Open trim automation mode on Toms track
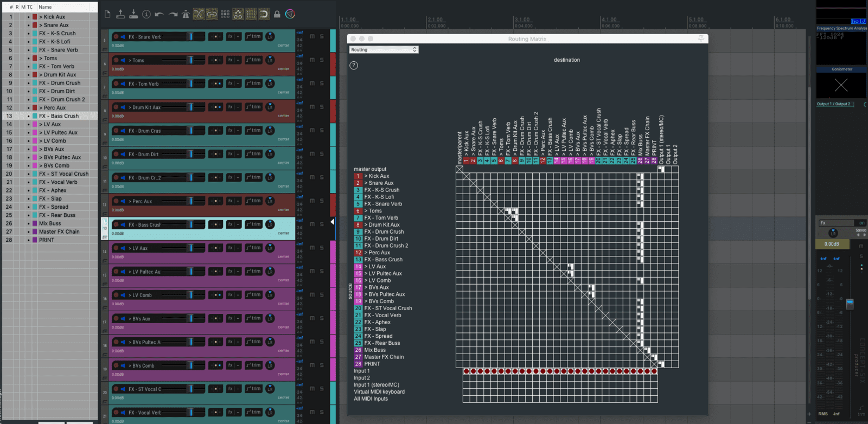This screenshot has height=424, width=868. point(253,60)
